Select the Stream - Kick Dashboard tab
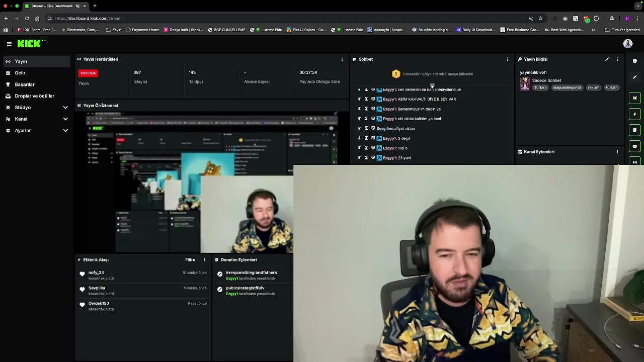Image resolution: width=644 pixels, height=362 pixels. 55,6
